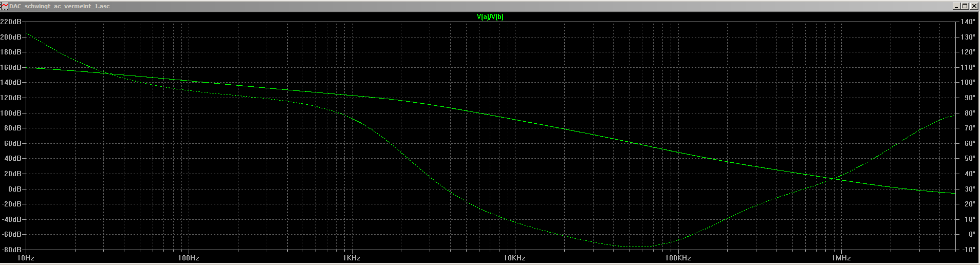The height and width of the screenshot is (265, 980).
Task: Click the 140° phase axis label
Action: coord(967,22)
